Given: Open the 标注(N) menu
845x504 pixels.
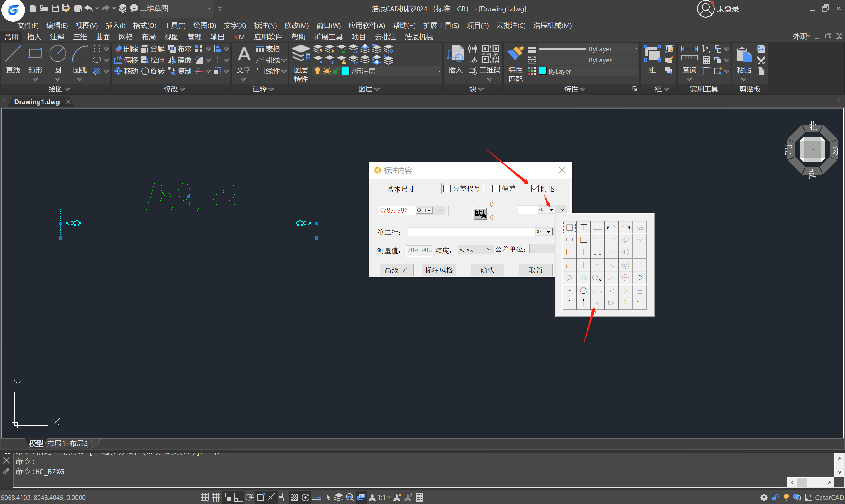Looking at the screenshot, I should [x=265, y=26].
